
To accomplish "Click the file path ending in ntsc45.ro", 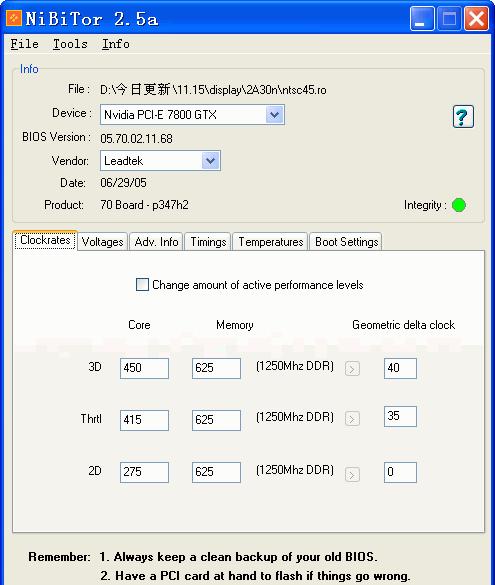I will point(213,90).
